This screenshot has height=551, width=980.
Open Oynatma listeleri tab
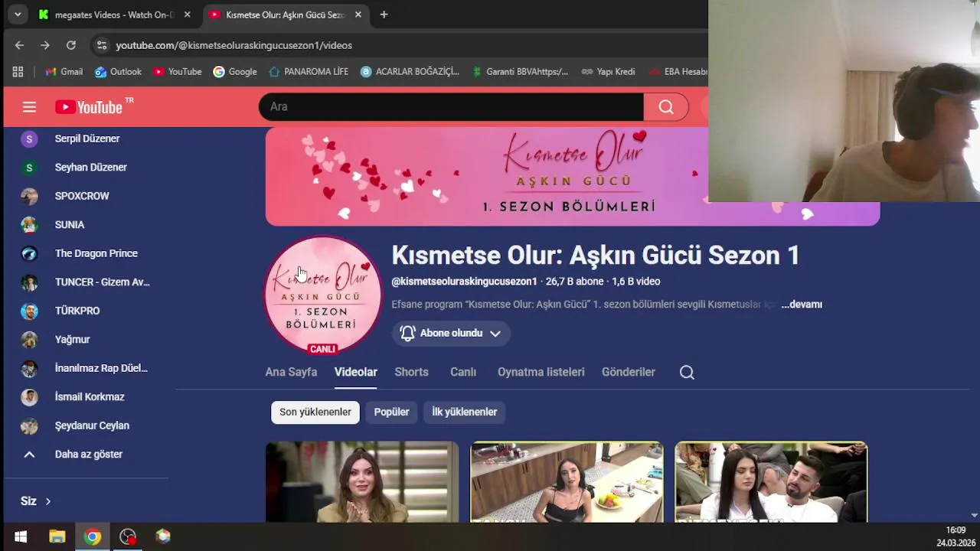click(541, 372)
